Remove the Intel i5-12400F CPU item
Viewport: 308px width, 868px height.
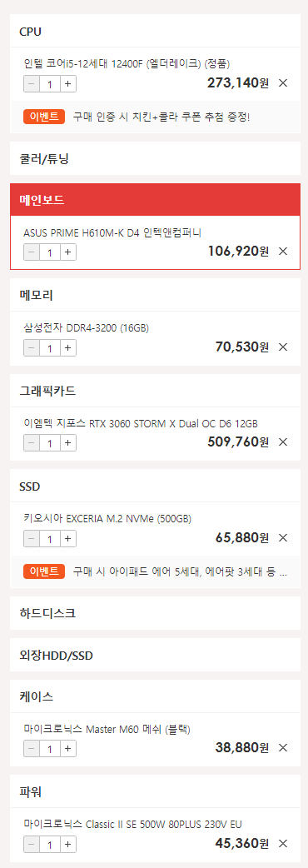pos(283,83)
